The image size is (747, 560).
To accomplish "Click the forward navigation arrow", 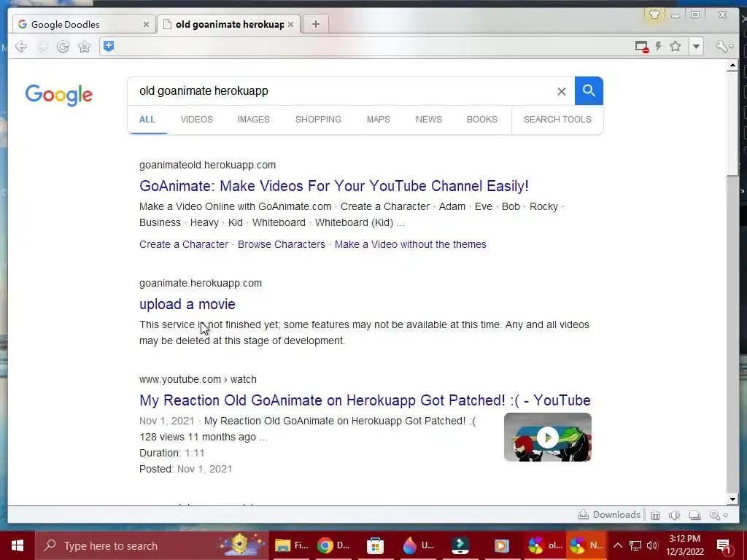I will click(42, 46).
